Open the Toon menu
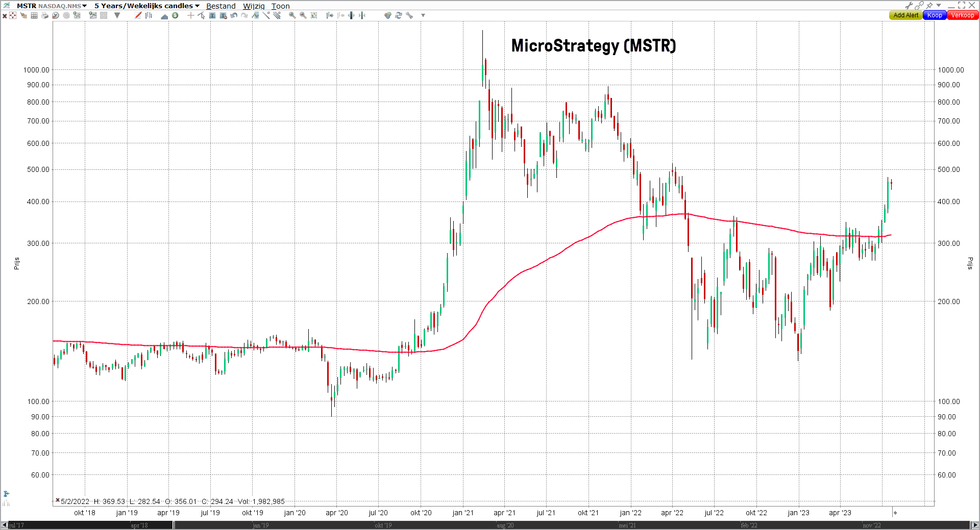 coord(281,6)
